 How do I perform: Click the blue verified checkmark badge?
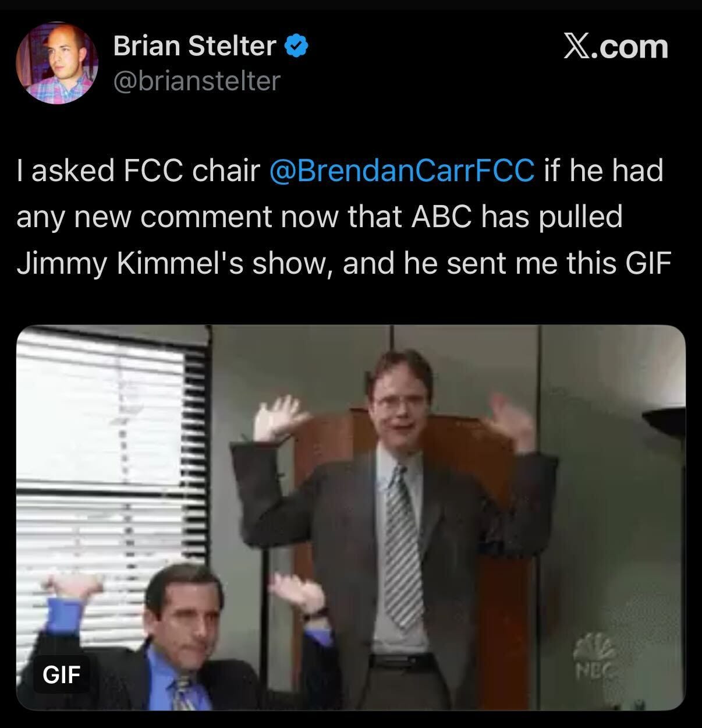[296, 46]
